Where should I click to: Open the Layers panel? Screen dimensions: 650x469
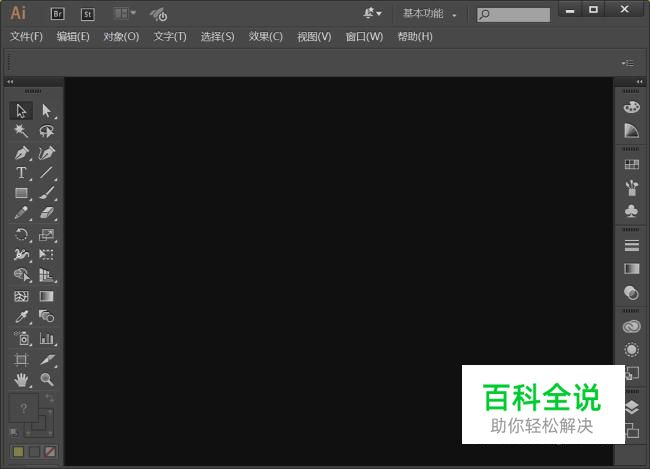631,407
